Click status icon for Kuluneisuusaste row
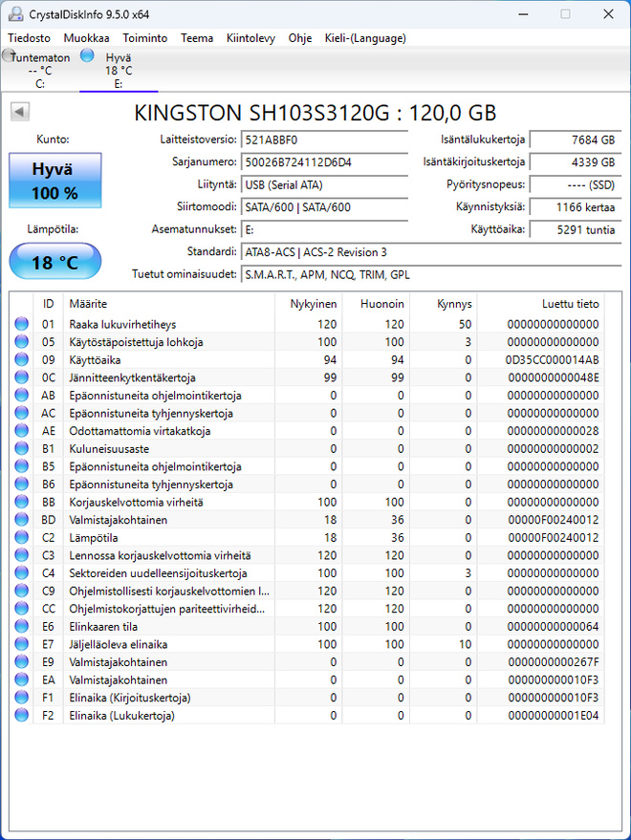631x840 pixels. point(21,448)
